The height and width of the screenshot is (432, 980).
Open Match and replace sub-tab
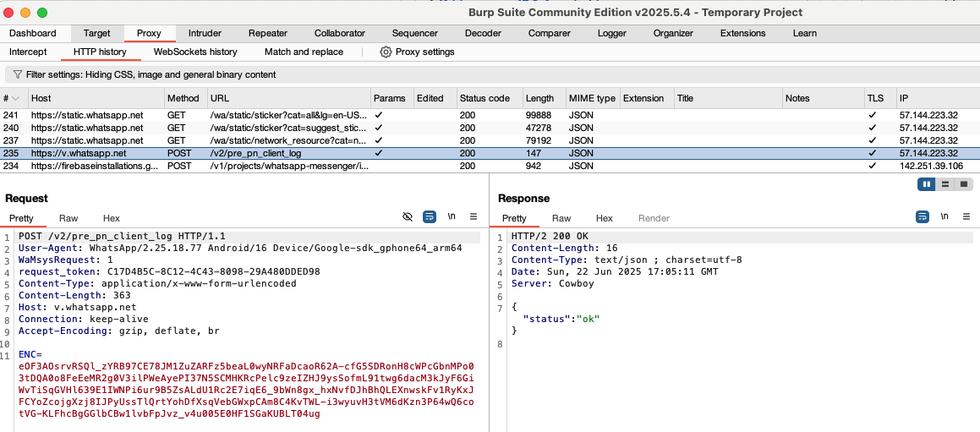(304, 52)
